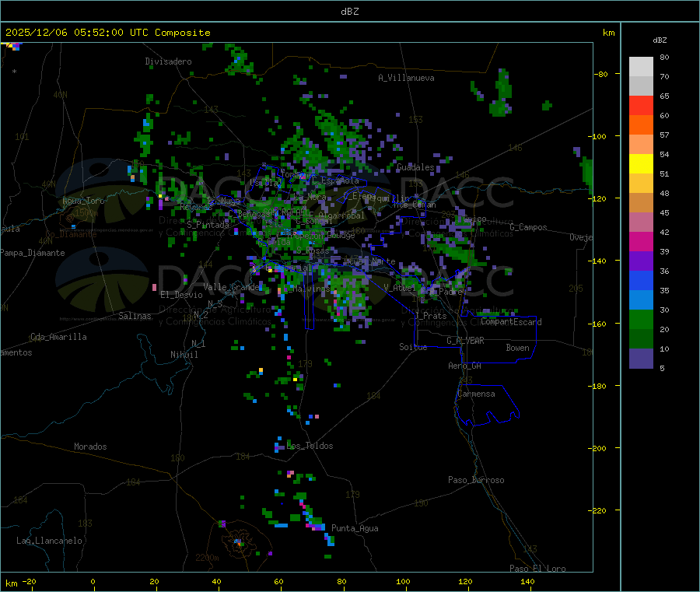Click the Cda_Amarilla map label
Screen dimensions: 700x592
point(58,337)
